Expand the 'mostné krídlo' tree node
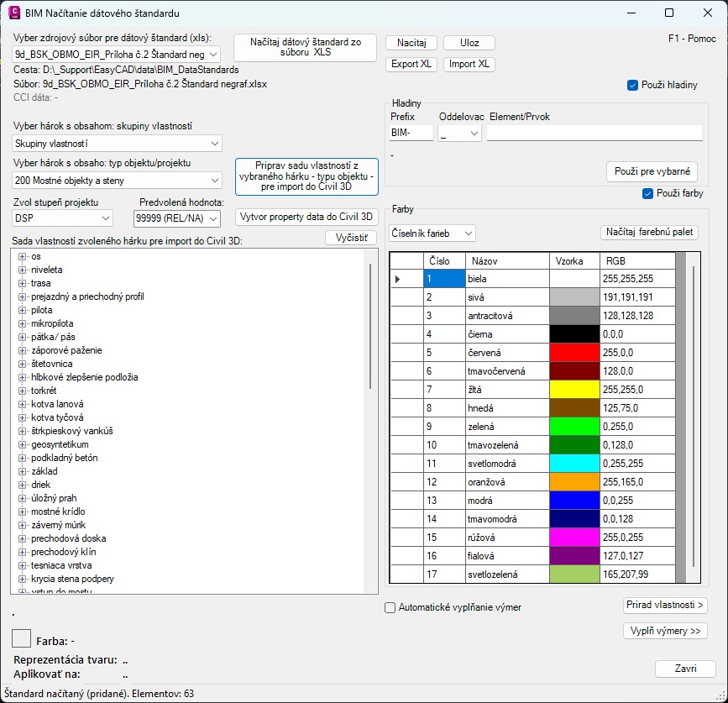Image resolution: width=728 pixels, height=703 pixels. 23,512
